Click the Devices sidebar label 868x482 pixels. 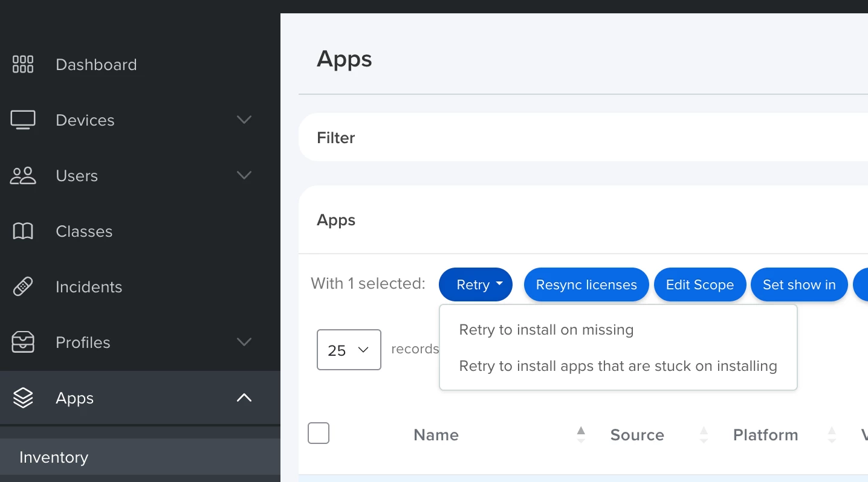tap(85, 120)
